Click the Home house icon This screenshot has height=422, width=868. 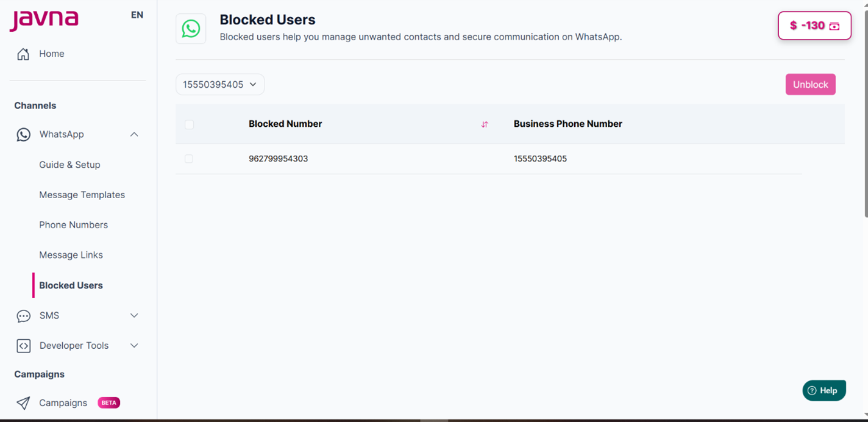click(x=23, y=54)
